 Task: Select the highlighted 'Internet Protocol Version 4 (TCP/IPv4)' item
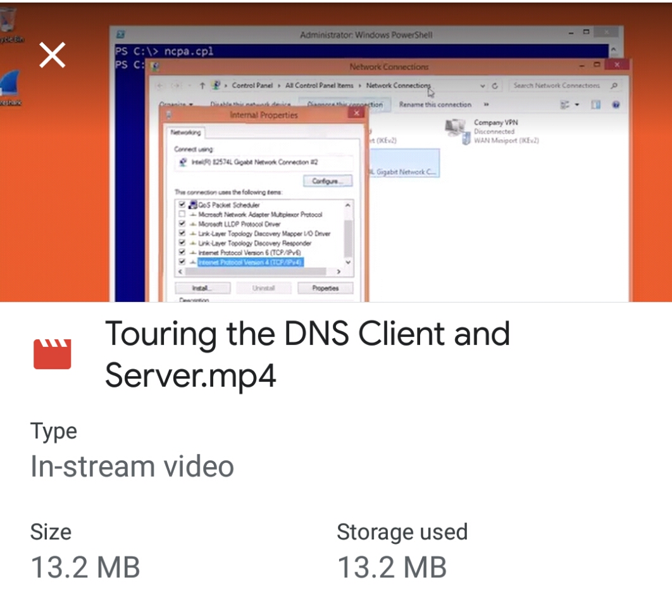point(251,262)
